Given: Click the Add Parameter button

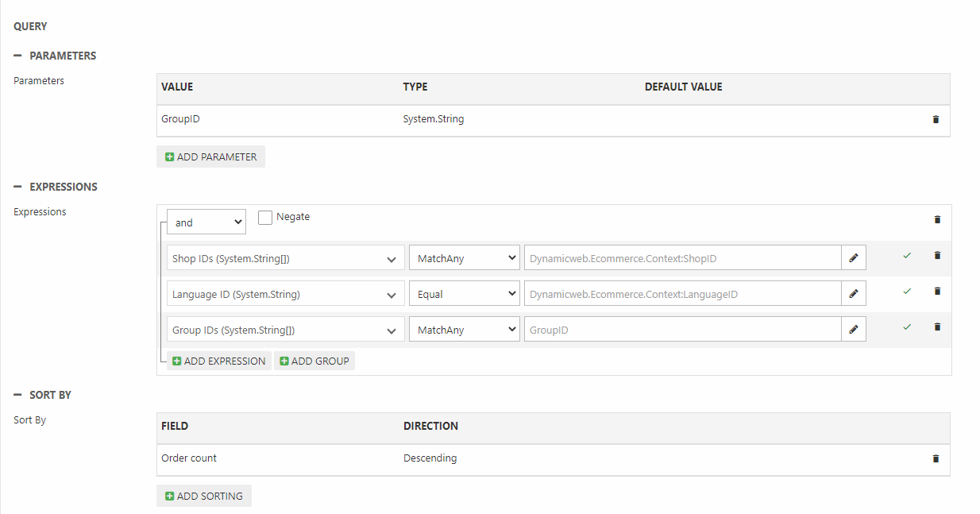Looking at the screenshot, I should tap(210, 157).
